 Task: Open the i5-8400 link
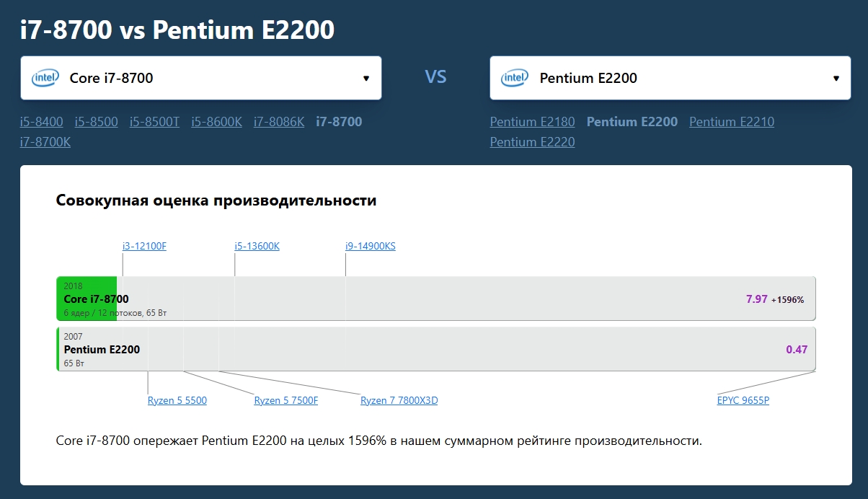pyautogui.click(x=42, y=122)
